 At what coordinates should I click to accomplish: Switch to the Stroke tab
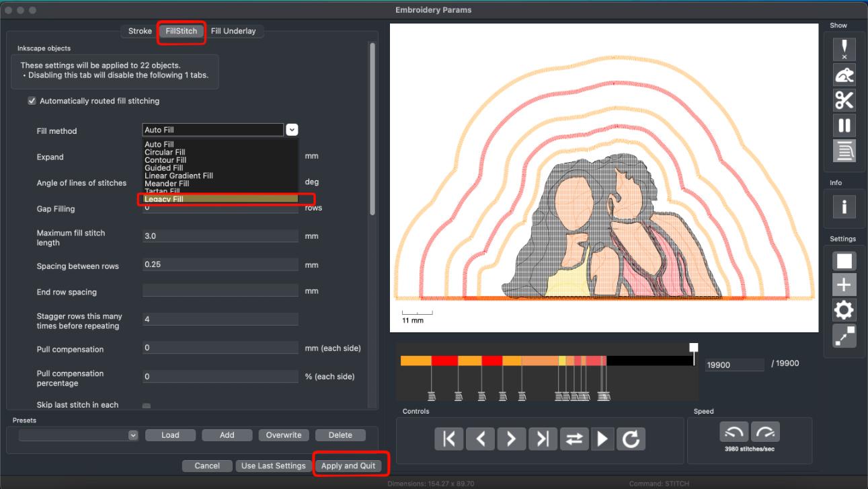[x=140, y=31]
